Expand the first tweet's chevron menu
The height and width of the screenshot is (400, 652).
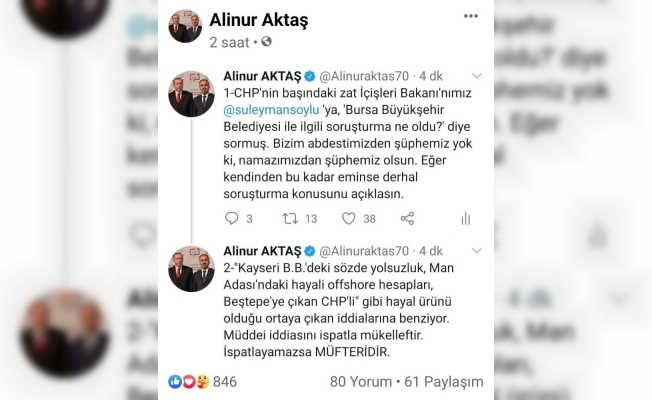click(x=477, y=76)
